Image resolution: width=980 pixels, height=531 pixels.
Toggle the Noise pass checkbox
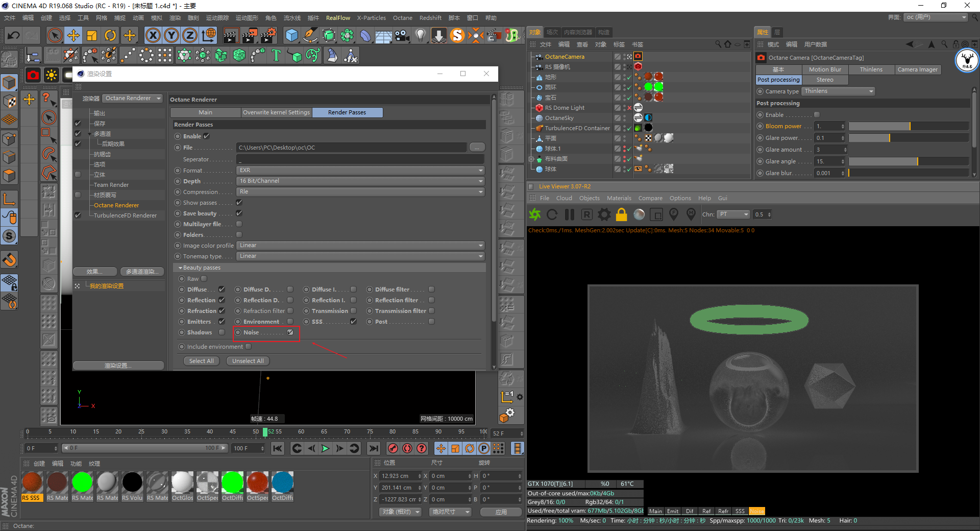tap(290, 332)
